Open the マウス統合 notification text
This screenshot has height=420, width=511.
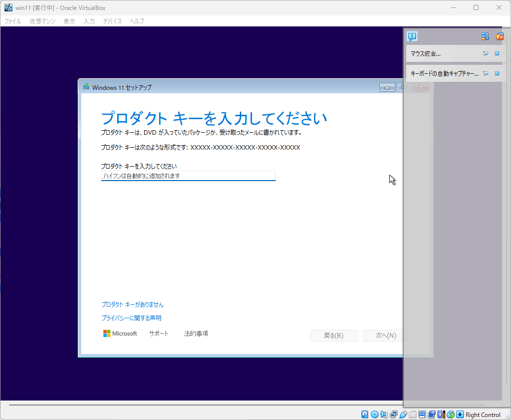pyautogui.click(x=426, y=54)
